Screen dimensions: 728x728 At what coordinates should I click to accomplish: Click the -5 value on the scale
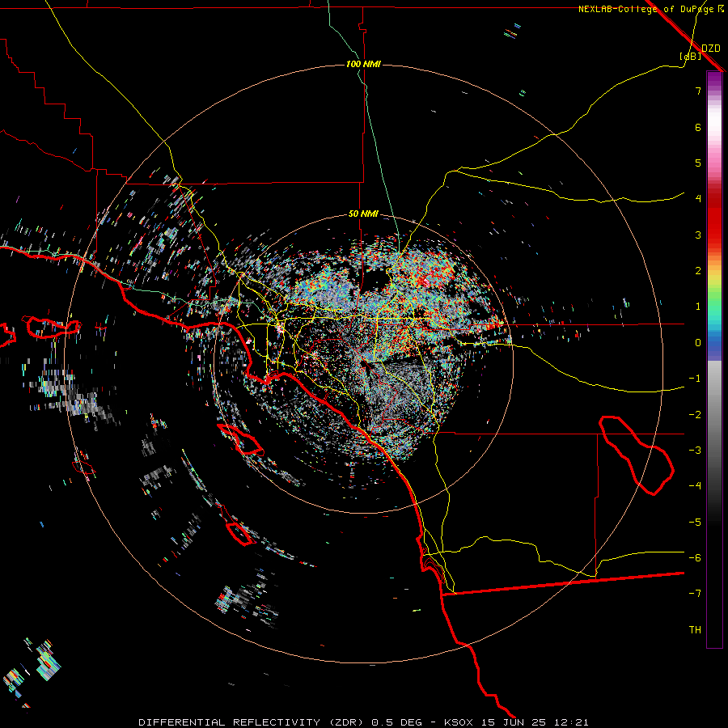tap(695, 523)
